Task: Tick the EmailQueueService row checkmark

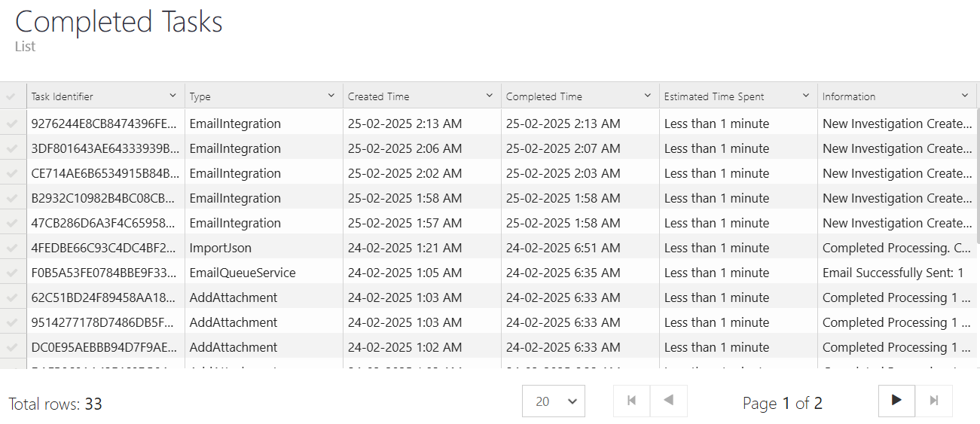Action: 11,273
